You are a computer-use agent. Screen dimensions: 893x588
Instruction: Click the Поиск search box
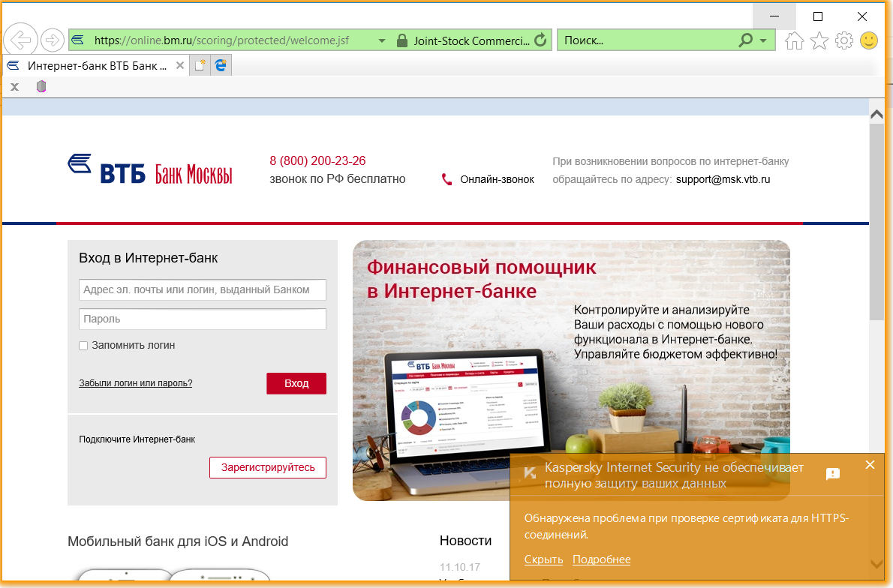point(646,40)
